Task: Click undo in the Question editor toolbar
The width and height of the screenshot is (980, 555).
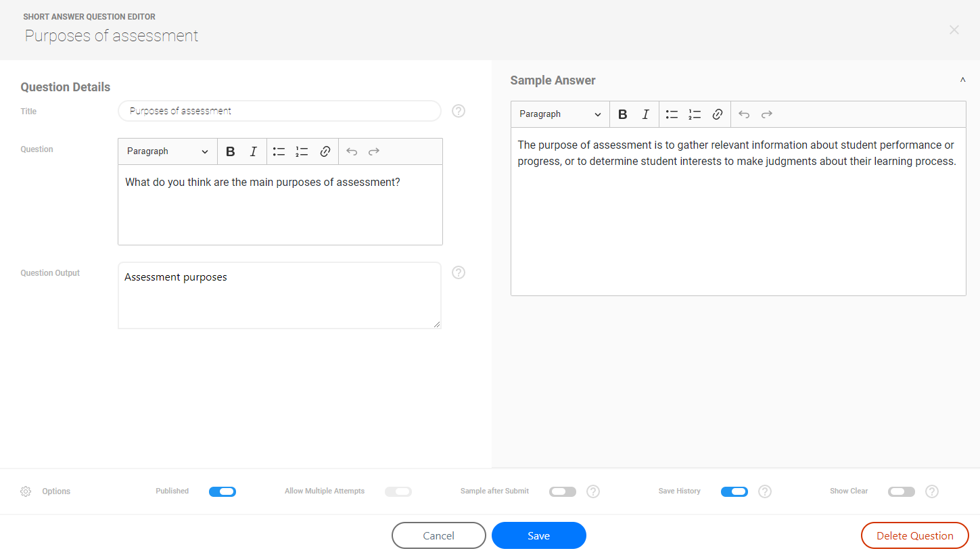Action: tap(352, 151)
